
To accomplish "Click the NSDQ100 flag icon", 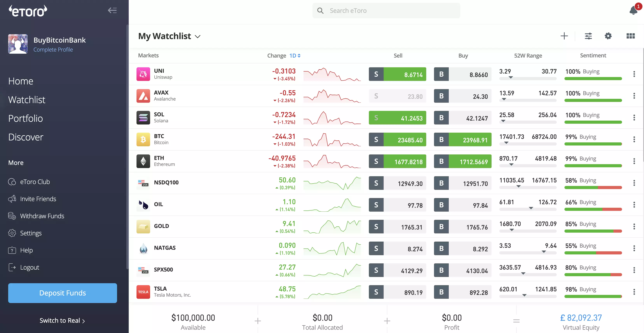I will [x=143, y=183].
